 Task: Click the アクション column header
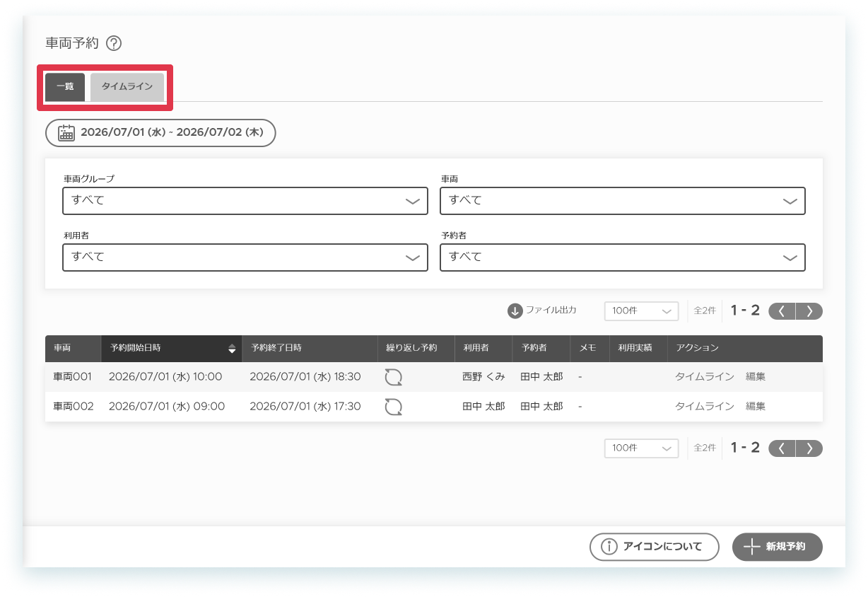(x=745, y=348)
